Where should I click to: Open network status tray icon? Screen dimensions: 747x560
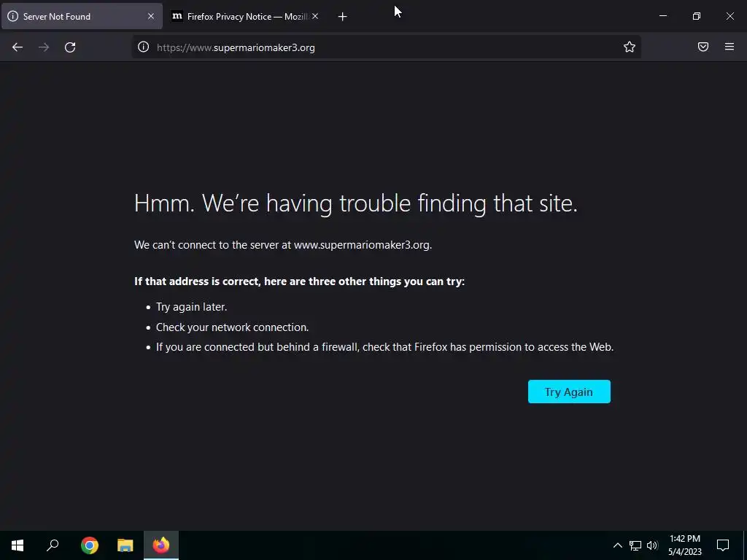click(635, 545)
